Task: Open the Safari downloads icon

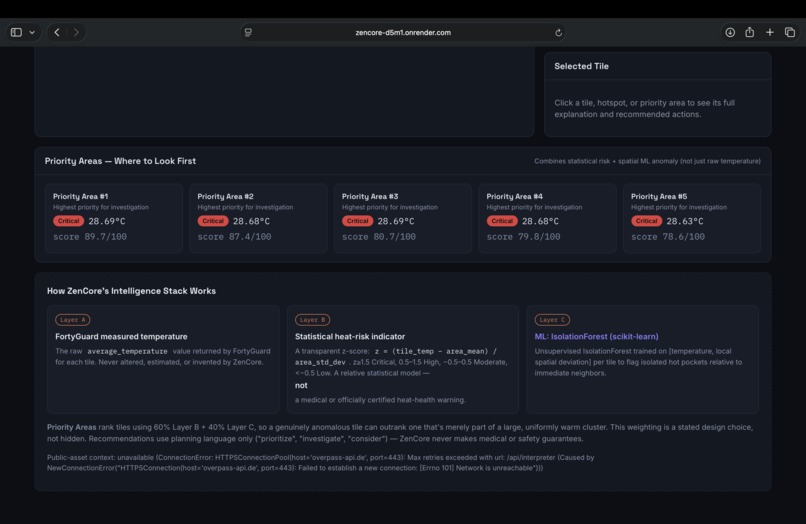Action: tap(730, 32)
